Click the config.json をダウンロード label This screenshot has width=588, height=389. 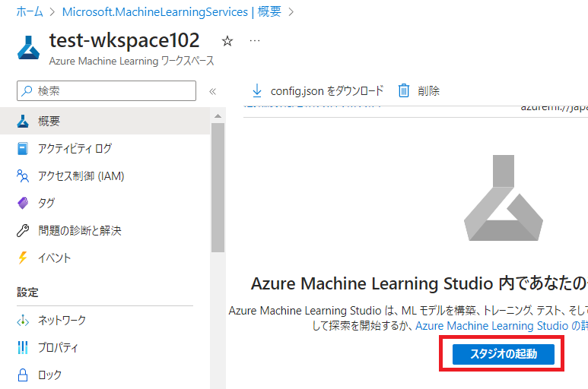[x=327, y=91]
